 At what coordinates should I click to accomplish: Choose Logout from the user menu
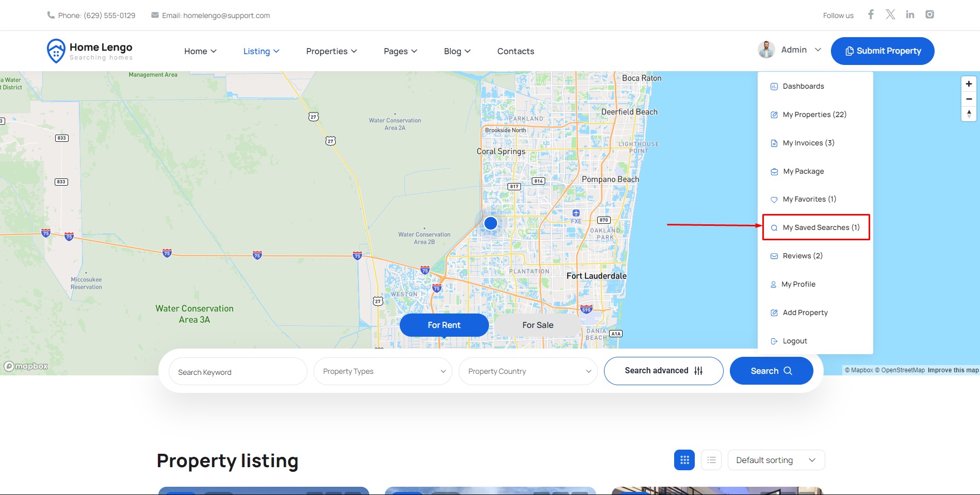click(x=795, y=341)
